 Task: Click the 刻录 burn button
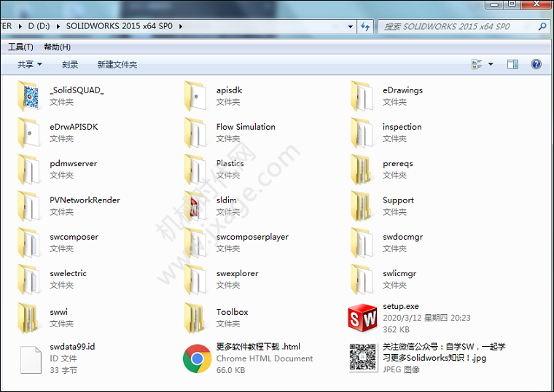click(70, 64)
